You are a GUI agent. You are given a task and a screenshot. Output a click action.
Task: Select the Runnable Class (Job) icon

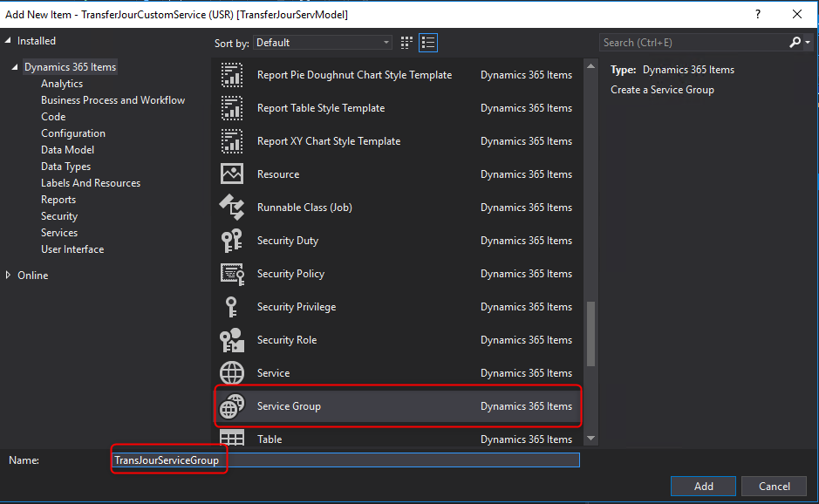click(232, 208)
